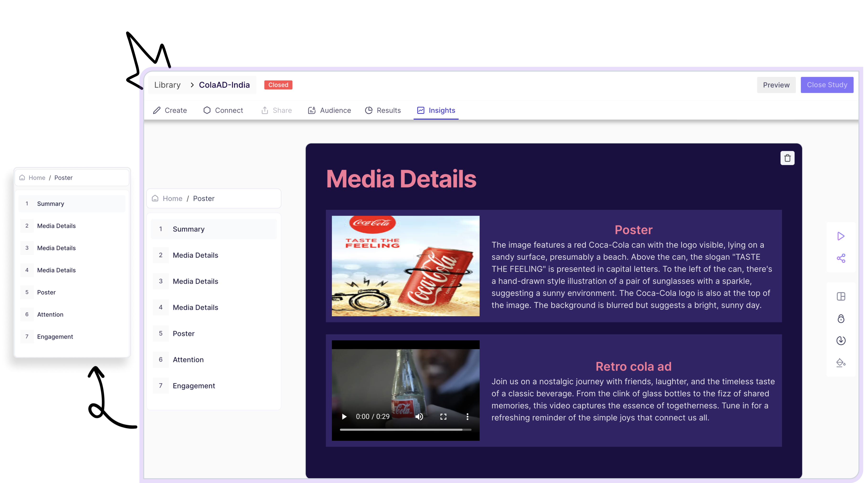Image resolution: width=868 pixels, height=483 pixels.
Task: Go to Library in breadcrumb
Action: (167, 85)
